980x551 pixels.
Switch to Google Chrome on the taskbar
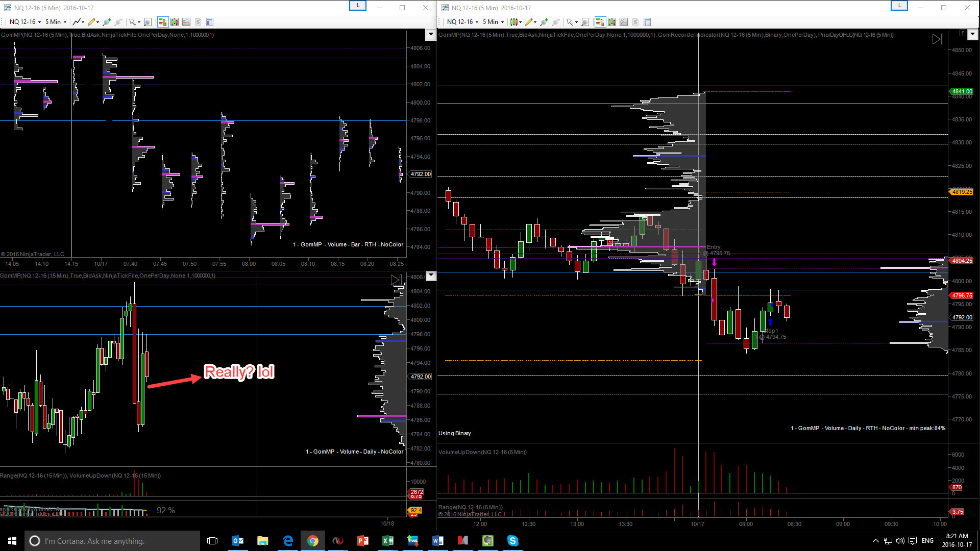(313, 541)
